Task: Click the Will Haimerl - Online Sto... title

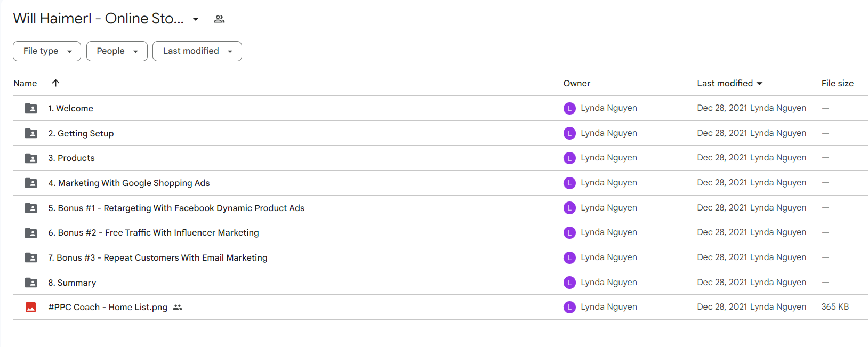Action: click(x=99, y=19)
